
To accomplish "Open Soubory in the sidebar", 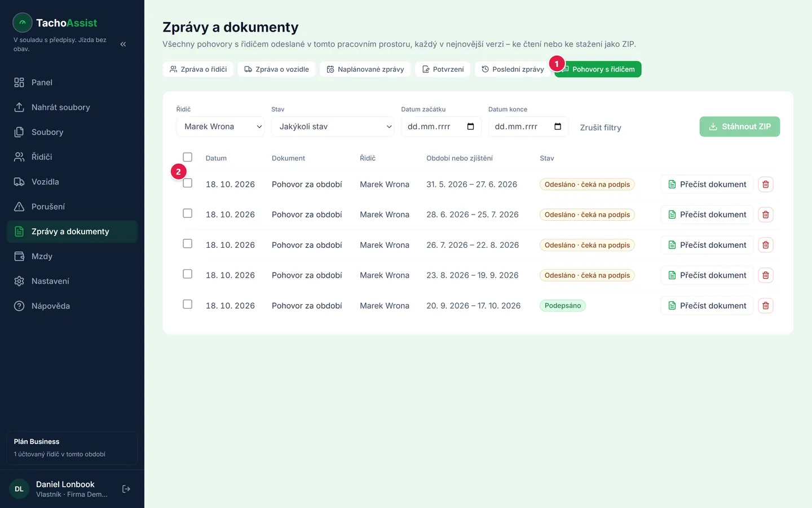I will [72, 132].
